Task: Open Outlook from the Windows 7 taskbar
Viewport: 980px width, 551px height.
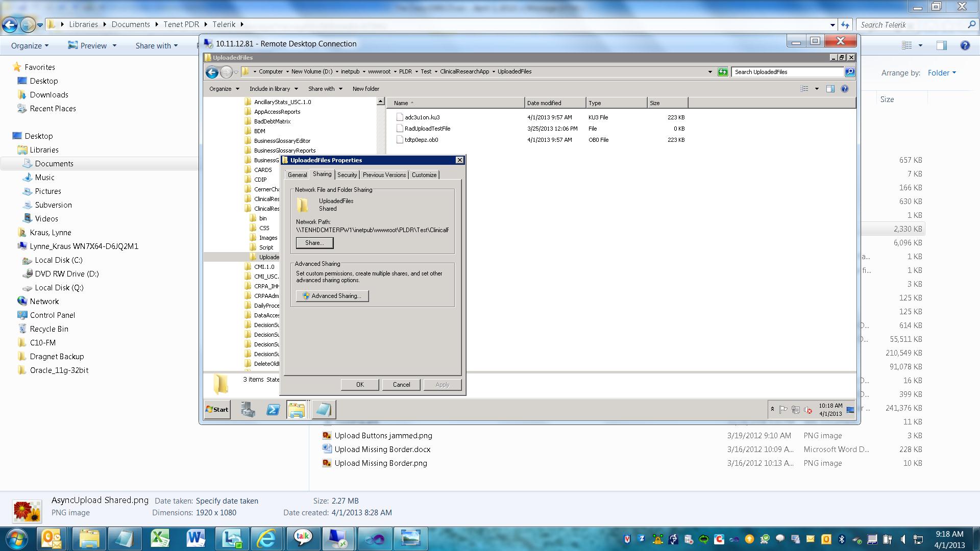Action: coord(51,539)
